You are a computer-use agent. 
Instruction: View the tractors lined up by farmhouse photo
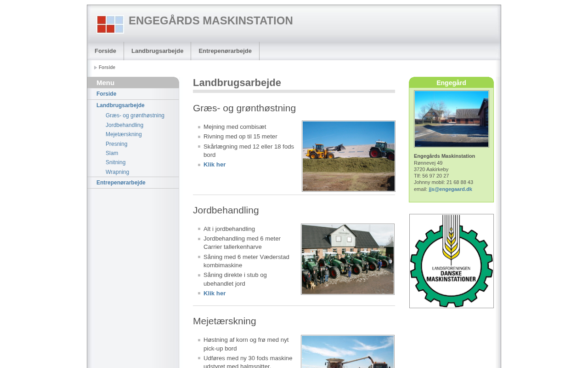click(348, 259)
